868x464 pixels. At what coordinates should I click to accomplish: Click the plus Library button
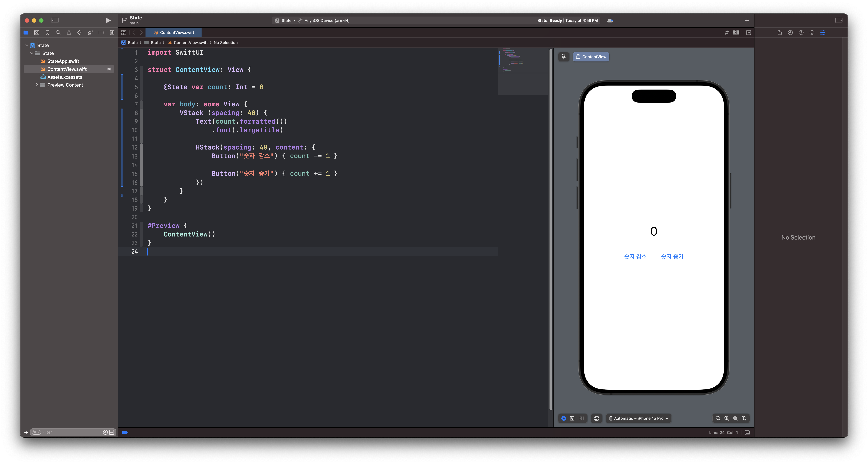pos(747,20)
